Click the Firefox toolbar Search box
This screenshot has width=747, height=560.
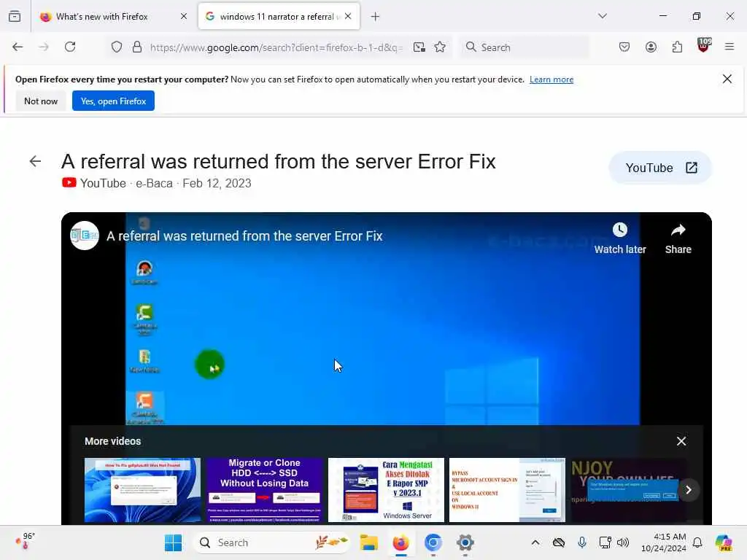click(x=524, y=47)
